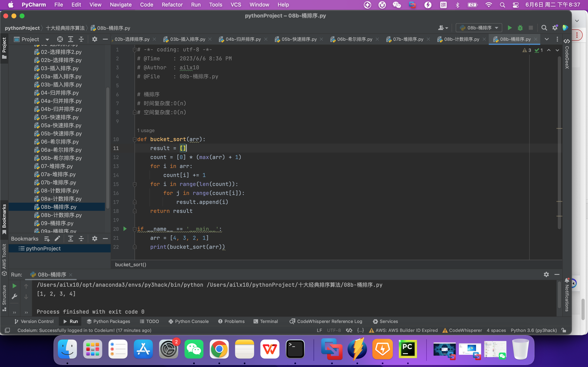This screenshot has width=588, height=367.
Task: Run the 08b-桶排序 script
Action: point(510,28)
